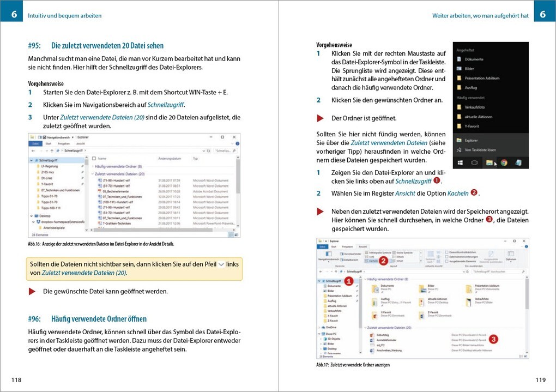Select the Kleine Symbole layout option
Image resolution: width=556 pixels, height=392 pixels.
click(x=402, y=252)
